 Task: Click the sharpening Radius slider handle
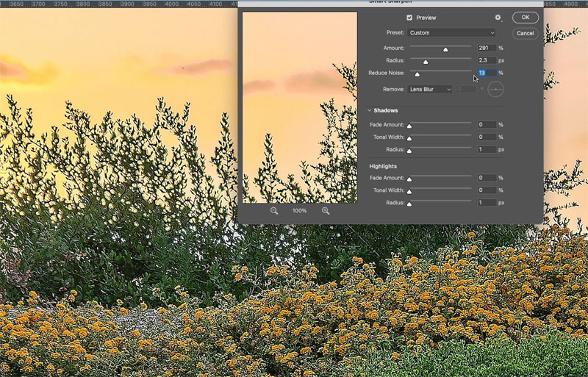426,62
